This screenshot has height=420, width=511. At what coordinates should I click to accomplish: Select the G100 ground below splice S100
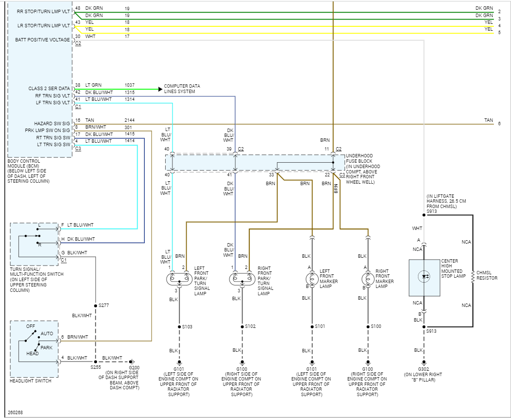click(x=368, y=363)
